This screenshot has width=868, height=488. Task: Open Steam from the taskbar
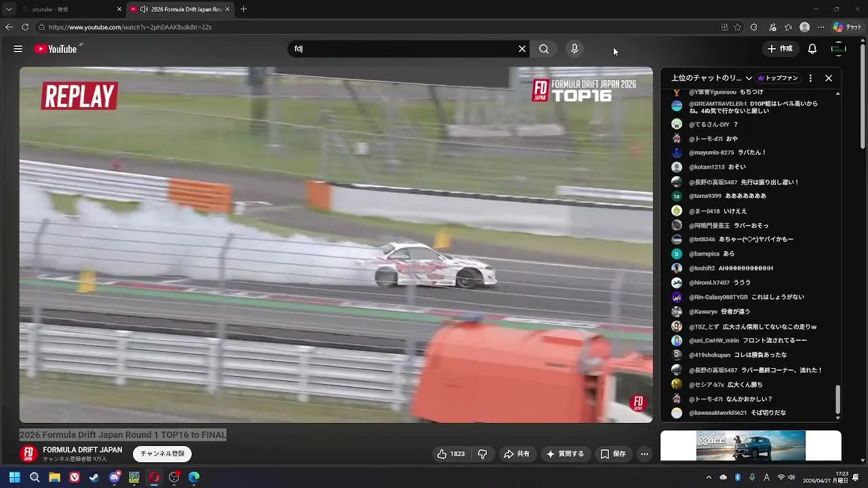pyautogui.click(x=94, y=477)
